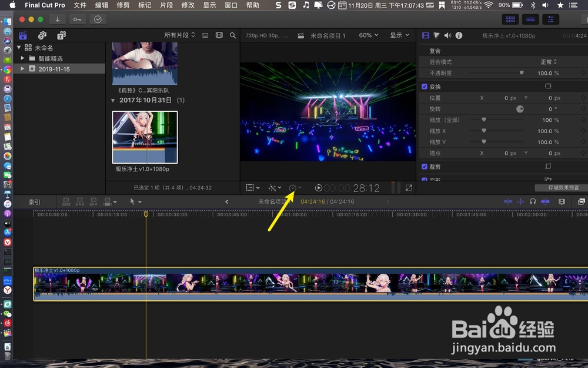The width and height of the screenshot is (588, 368).
Task: Open the retime speedometer pop-up menu
Action: pyautogui.click(x=295, y=187)
